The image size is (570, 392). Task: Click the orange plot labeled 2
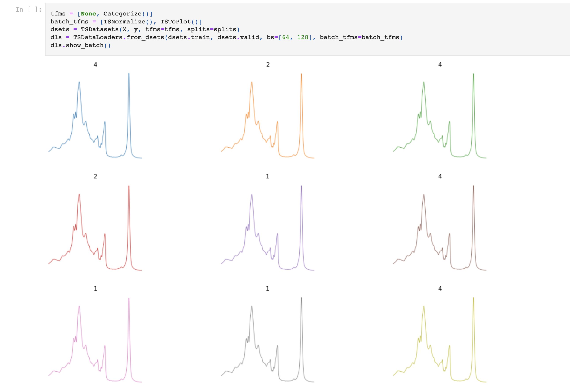[268, 115]
